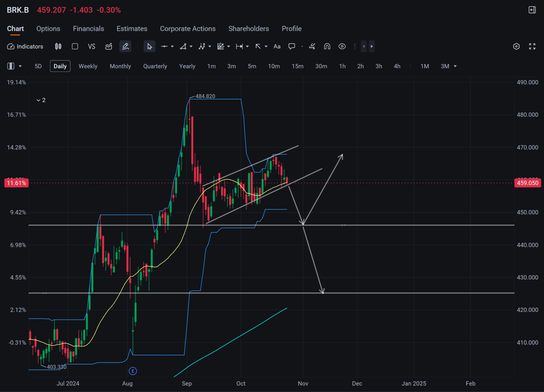
Task: Select the Aa text tool
Action: [x=277, y=47]
